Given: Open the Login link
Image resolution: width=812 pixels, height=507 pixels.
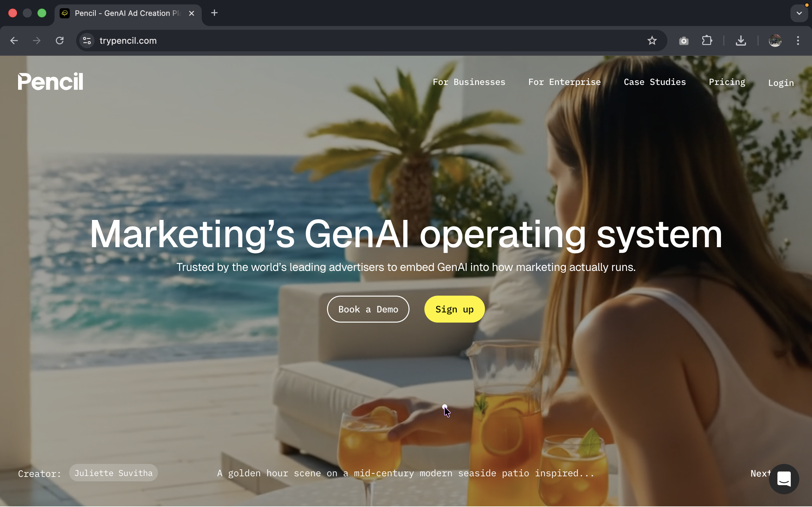Looking at the screenshot, I should pyautogui.click(x=781, y=82).
